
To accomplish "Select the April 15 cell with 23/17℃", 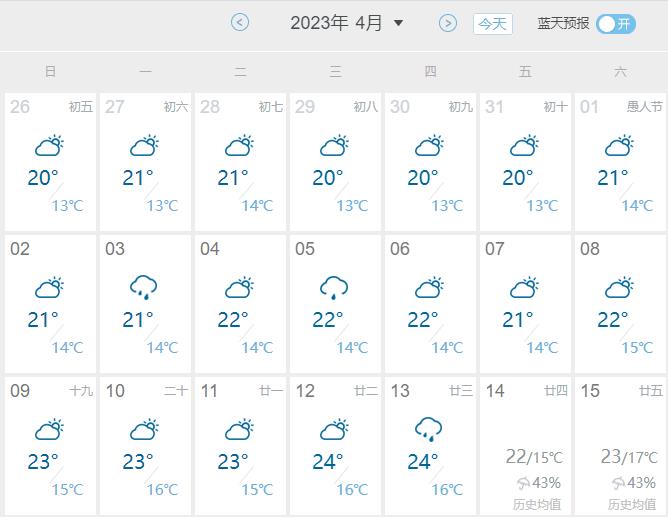I will [x=620, y=445].
